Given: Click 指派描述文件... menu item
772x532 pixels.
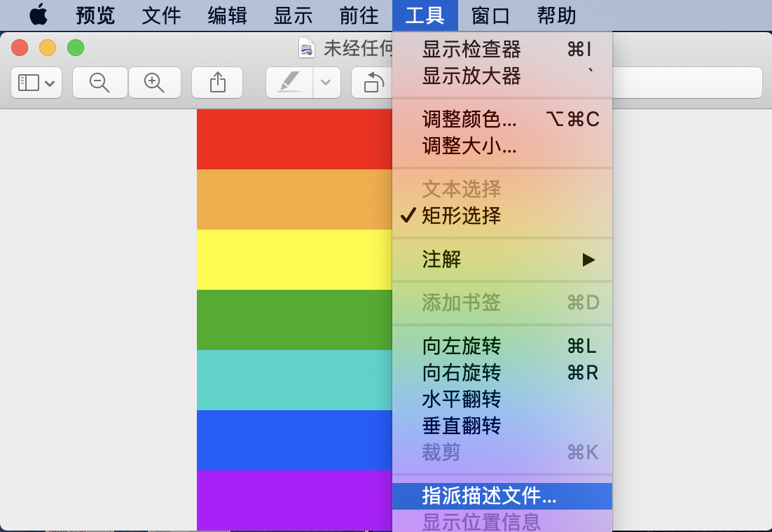Looking at the screenshot, I should coord(489,496).
